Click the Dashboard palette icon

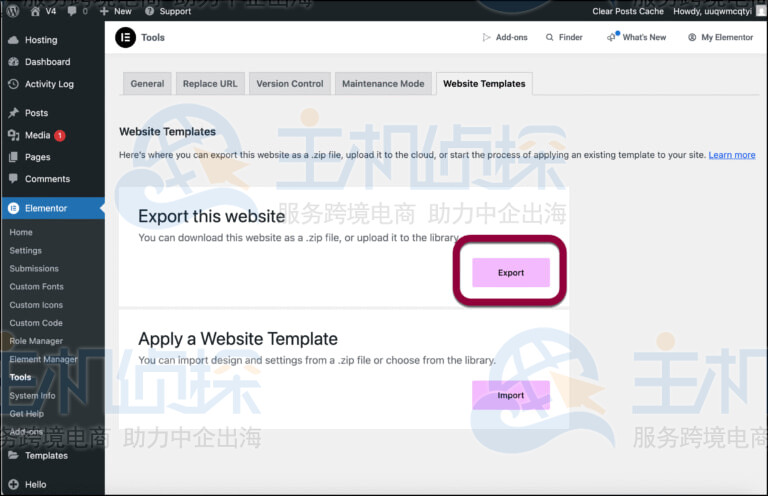pos(14,62)
